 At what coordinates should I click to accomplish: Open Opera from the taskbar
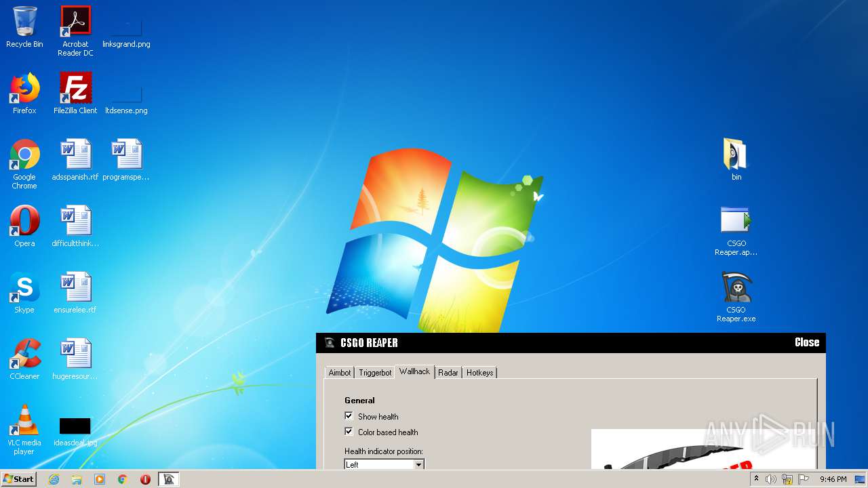pyautogui.click(x=145, y=479)
